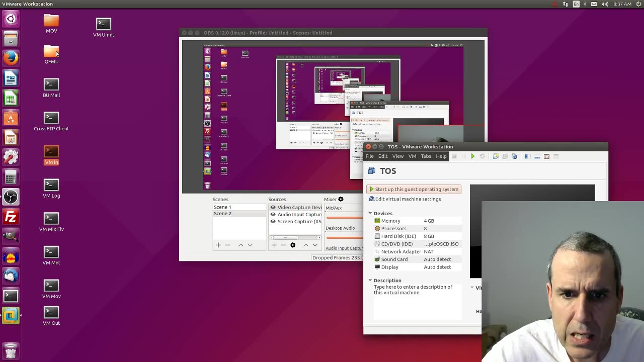Open the Snapshot Manager icon in VMware toolbar
644x362 pixels.
coord(514,156)
